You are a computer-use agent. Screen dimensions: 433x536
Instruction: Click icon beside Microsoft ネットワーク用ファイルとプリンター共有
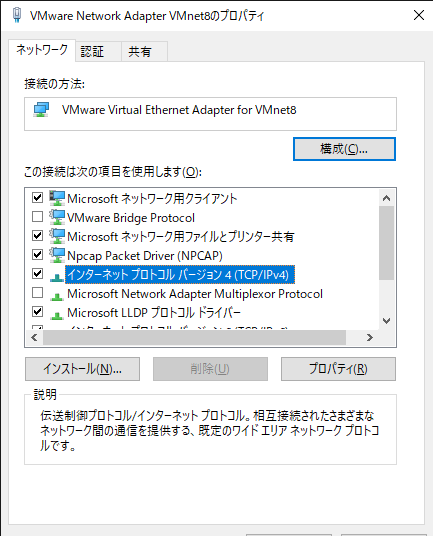pos(57,236)
